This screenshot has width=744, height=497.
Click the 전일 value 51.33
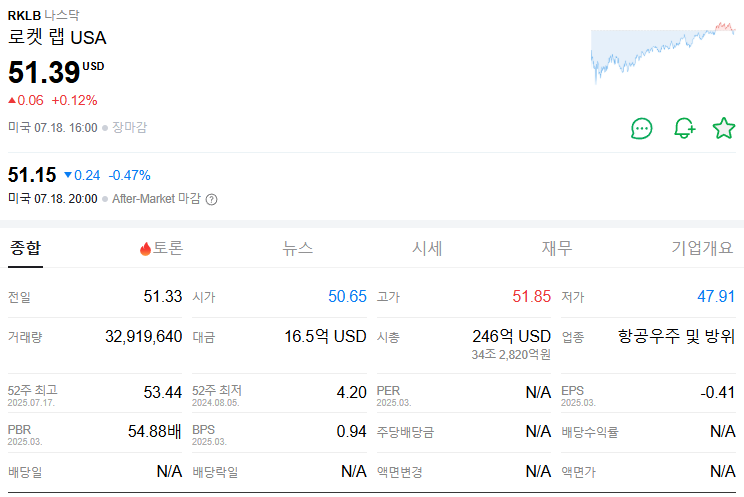pyautogui.click(x=163, y=297)
